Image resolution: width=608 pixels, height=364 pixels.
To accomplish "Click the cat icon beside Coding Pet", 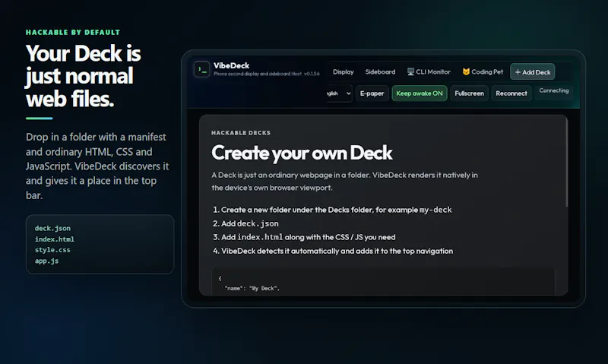I will [466, 71].
